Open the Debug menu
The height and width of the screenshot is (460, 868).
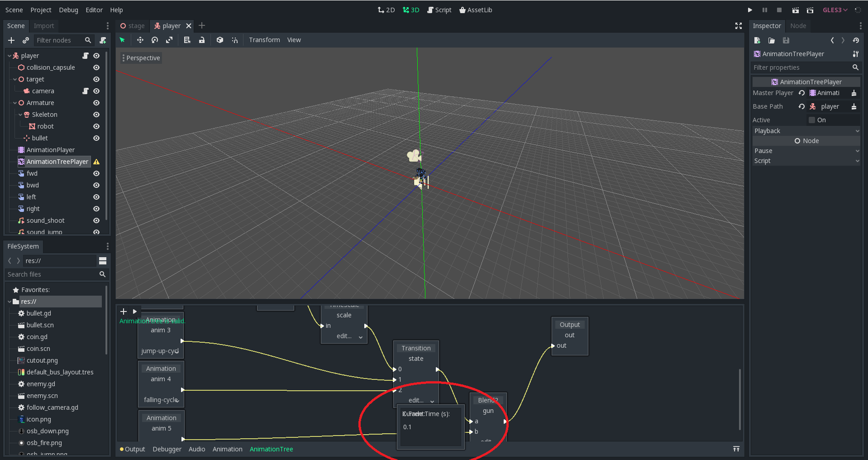pyautogui.click(x=68, y=10)
